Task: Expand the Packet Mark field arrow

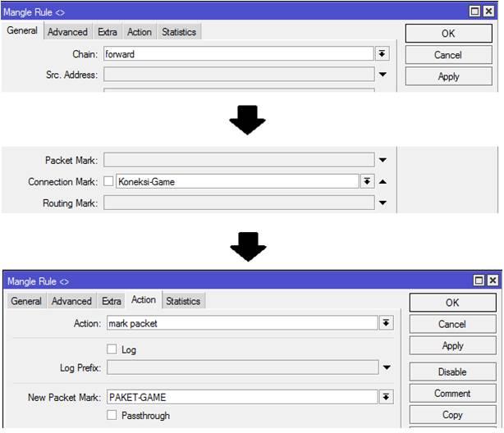Action: pyautogui.click(x=383, y=160)
